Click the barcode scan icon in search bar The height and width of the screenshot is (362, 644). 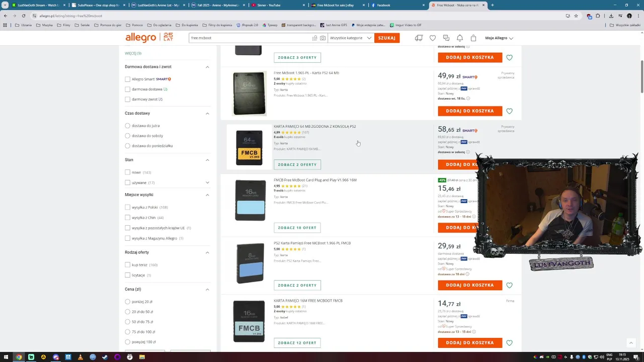314,38
